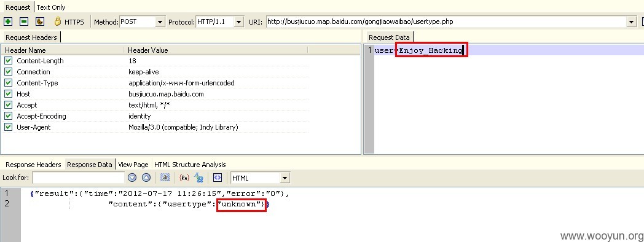This screenshot has height=242, width=644.
Task: Click the Look for search field
Action: (x=78, y=178)
